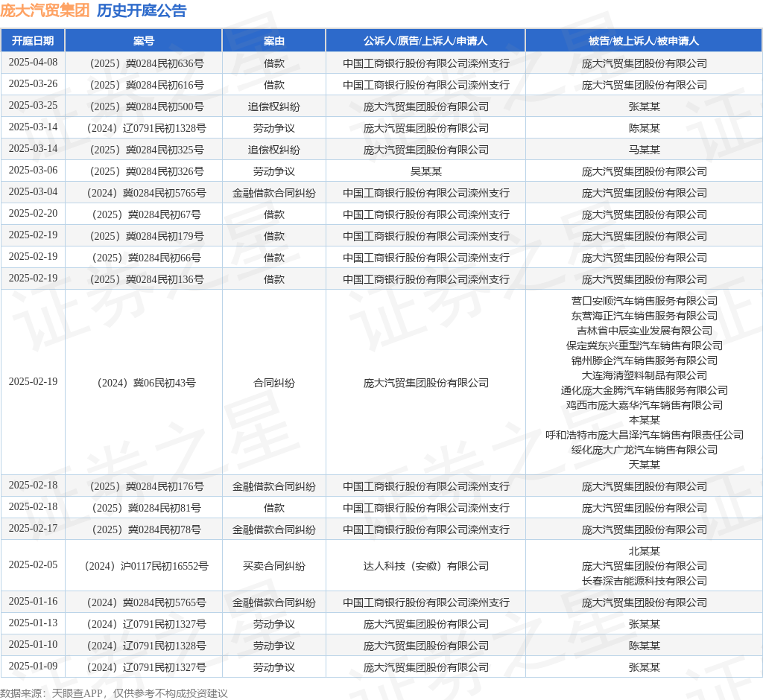Select case number (2025)冀0284民初81号
The height and width of the screenshot is (700, 763).
[147, 508]
